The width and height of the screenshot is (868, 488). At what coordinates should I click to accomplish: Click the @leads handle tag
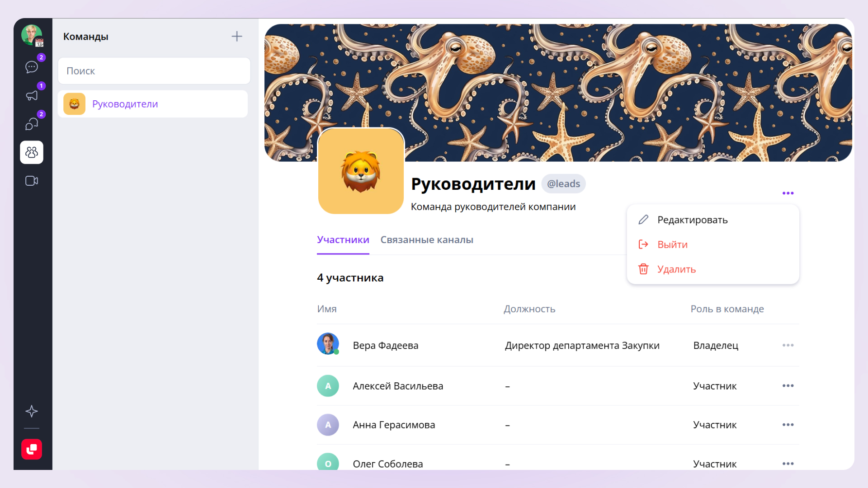pyautogui.click(x=563, y=184)
